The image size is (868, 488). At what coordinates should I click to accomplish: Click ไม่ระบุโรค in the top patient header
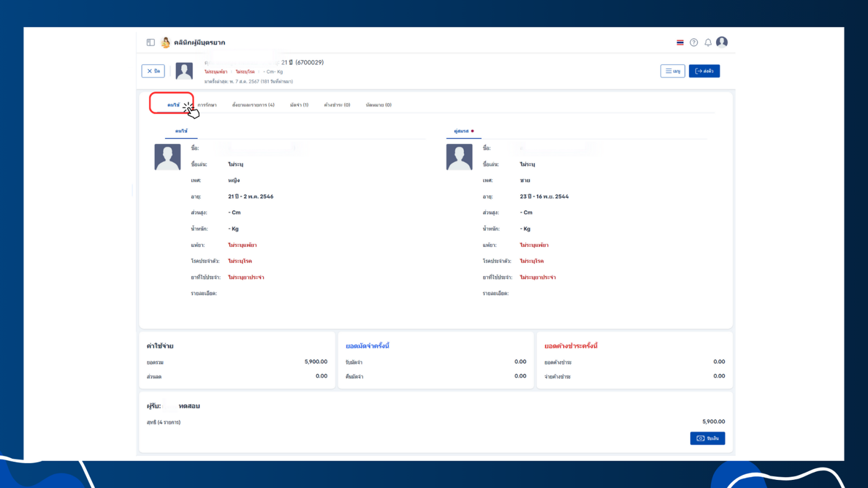coord(245,72)
